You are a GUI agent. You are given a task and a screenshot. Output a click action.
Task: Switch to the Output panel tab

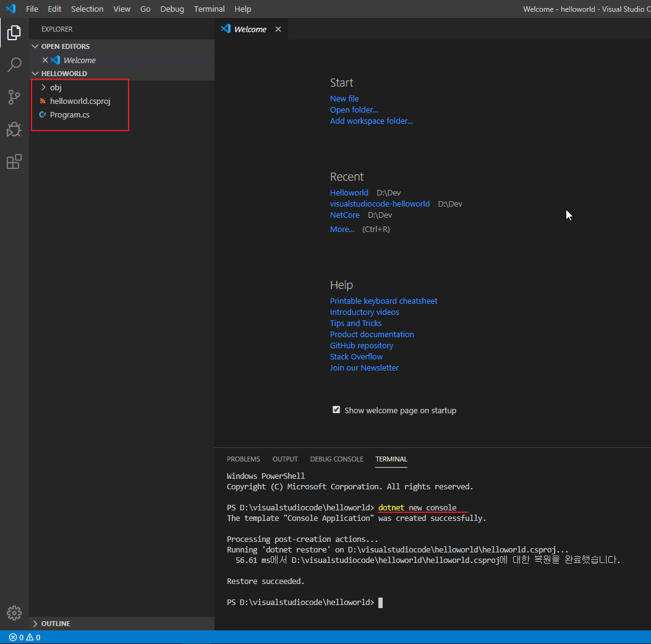point(285,459)
